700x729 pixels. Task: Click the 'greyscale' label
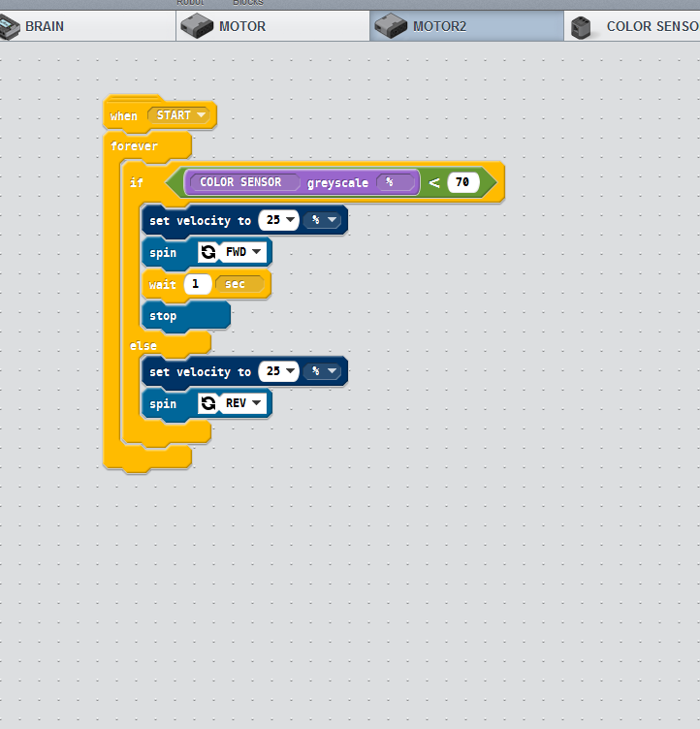tap(337, 183)
